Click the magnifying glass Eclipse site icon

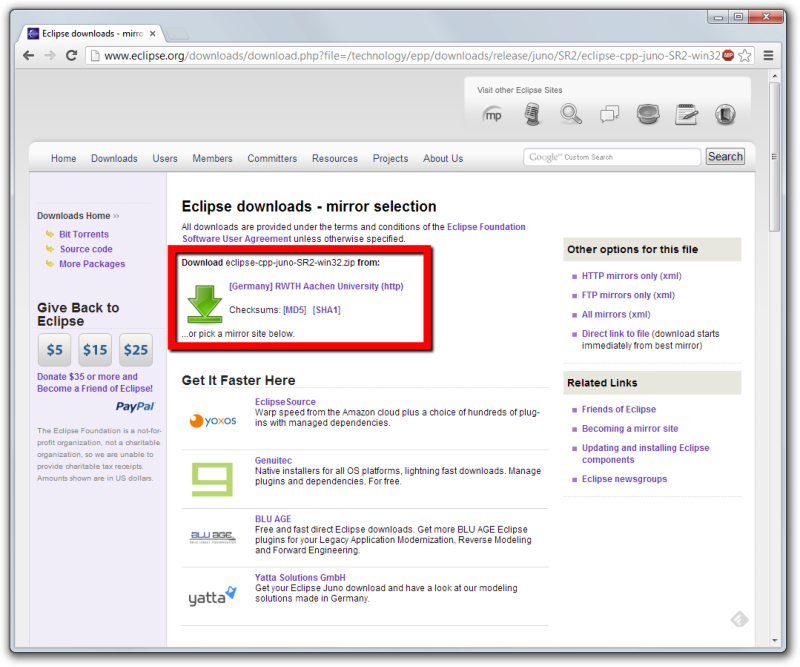[570, 114]
